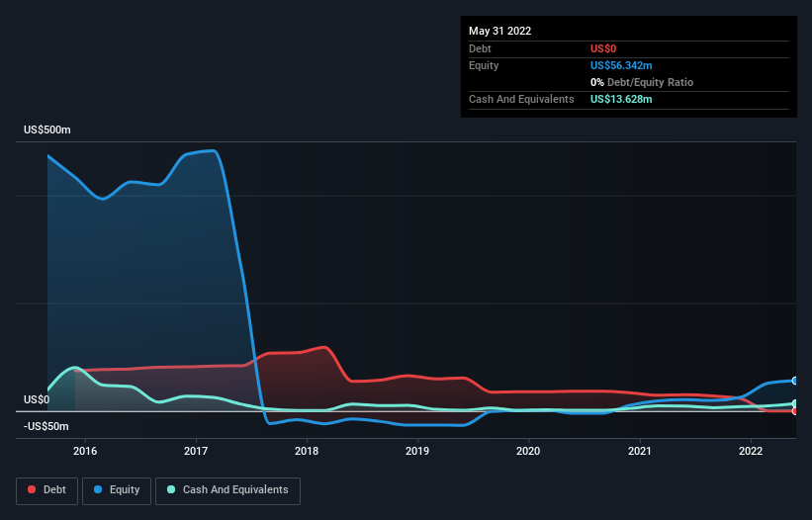The image size is (812, 520).
Task: Click the blue Equity endpoint marker
Action: [x=795, y=381]
